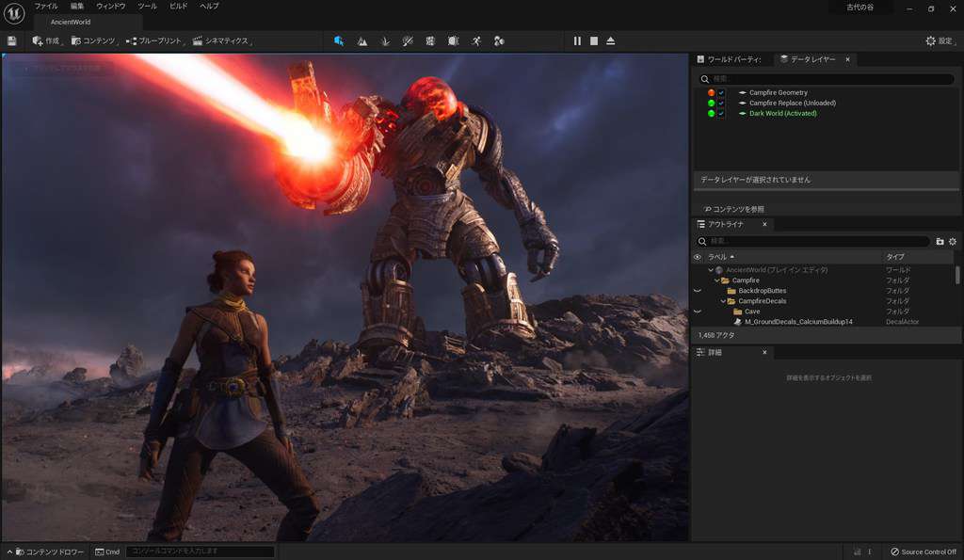Open the ウィンドウ (Window) menu
Screen dimensions: 964x560
click(x=111, y=7)
